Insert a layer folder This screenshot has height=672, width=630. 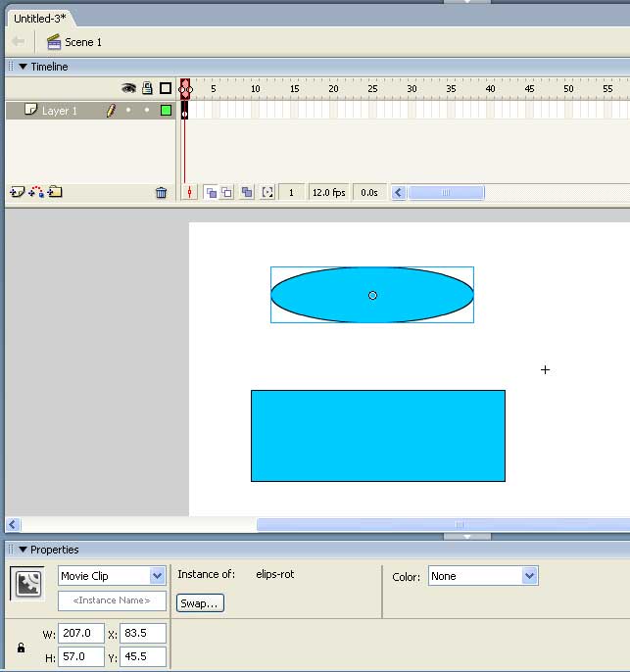[55, 192]
